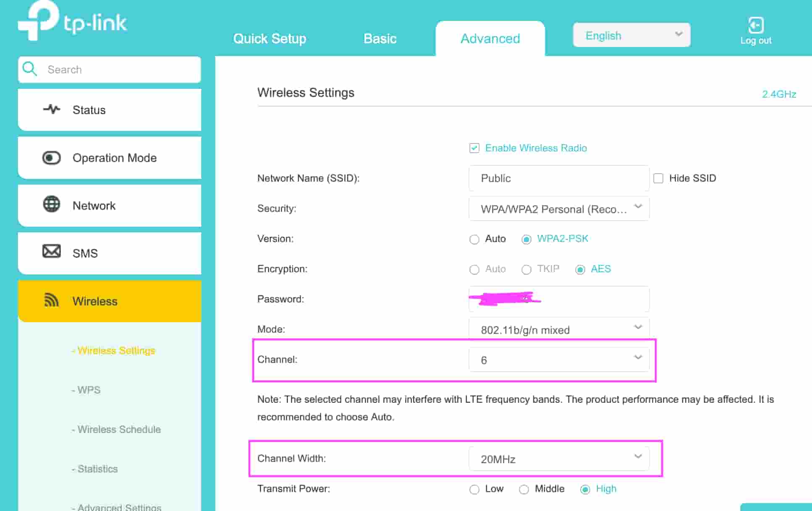Check the Hide SSID checkbox
The width and height of the screenshot is (812, 511).
(658, 178)
